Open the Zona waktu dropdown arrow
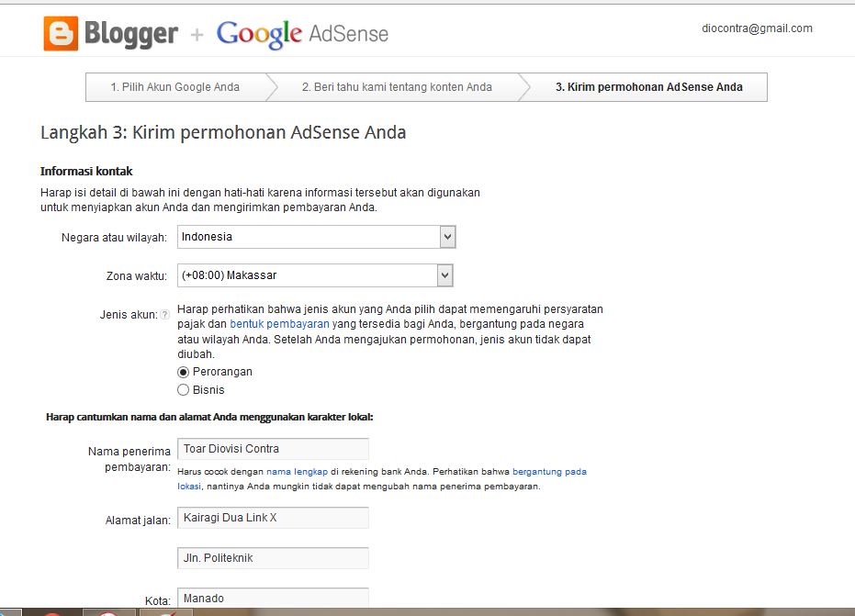 444,275
